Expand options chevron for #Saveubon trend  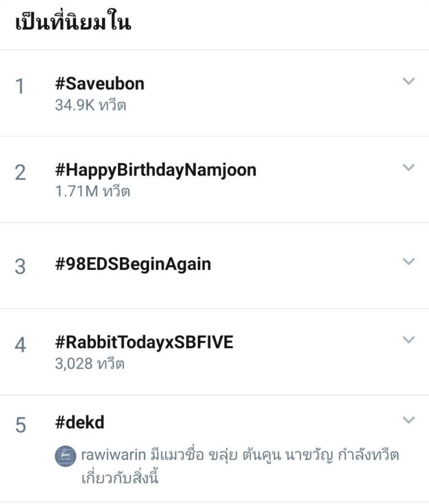408,81
